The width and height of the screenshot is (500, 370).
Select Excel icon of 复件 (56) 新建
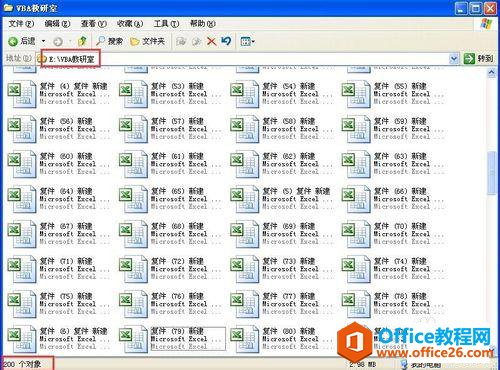(22, 129)
